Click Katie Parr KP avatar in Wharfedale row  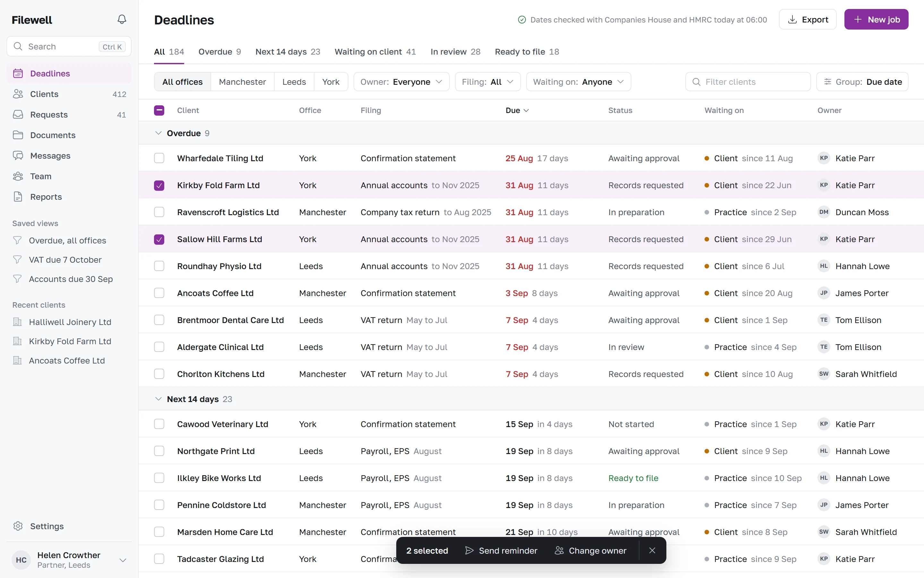(824, 158)
